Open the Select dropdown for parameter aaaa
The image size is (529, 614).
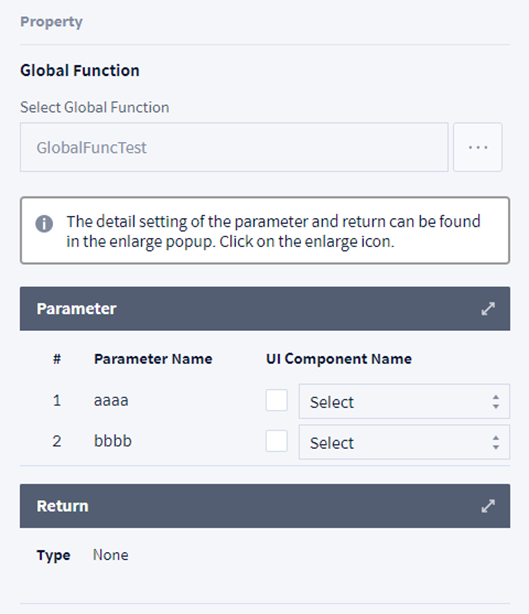(x=404, y=401)
